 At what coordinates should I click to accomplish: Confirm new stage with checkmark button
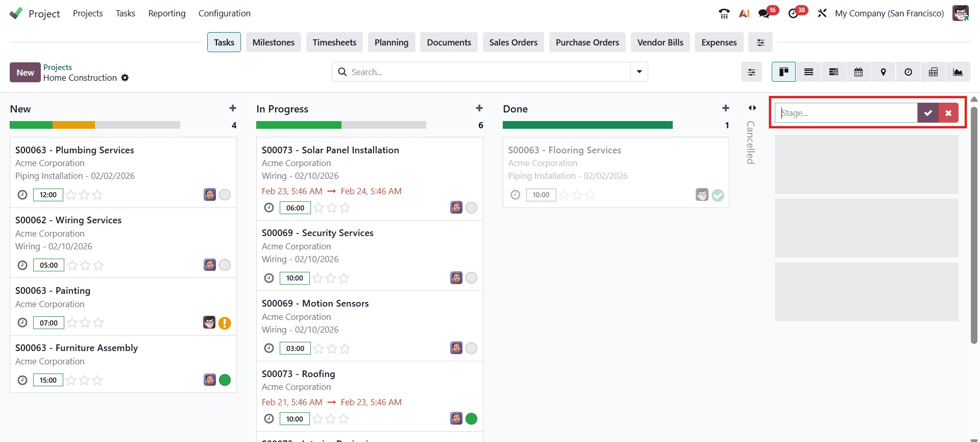[x=928, y=113]
